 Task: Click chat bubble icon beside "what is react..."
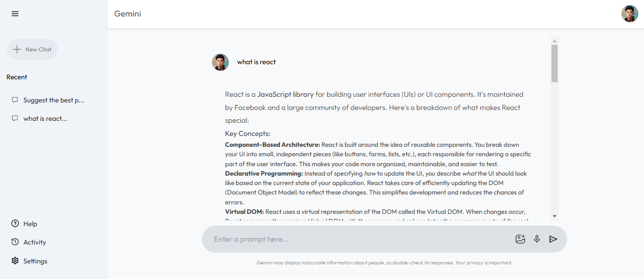pos(15,118)
